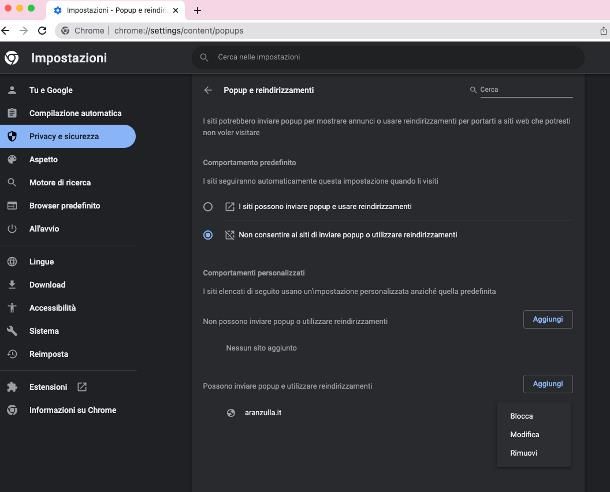610x492 pixels.
Task: Click the Nessun sito aggiunto text
Action: pyautogui.click(x=261, y=348)
